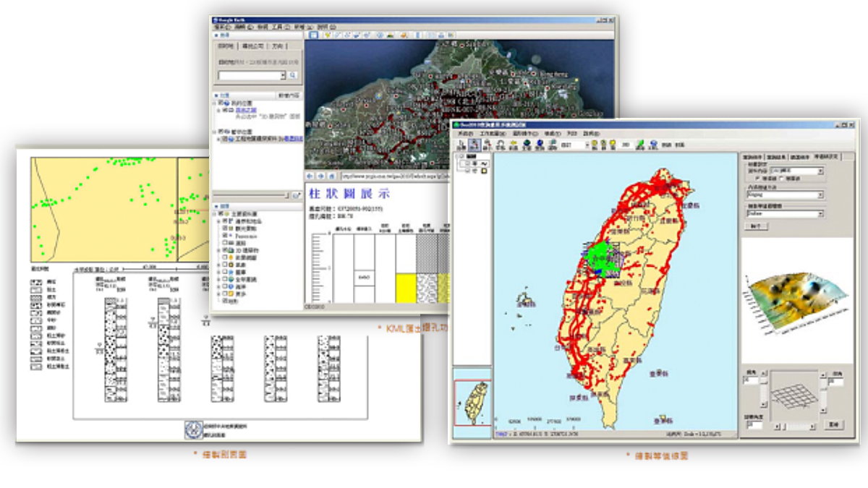
Task: Click the back arrow in Google Earth's embedded browser
Action: tap(310, 176)
